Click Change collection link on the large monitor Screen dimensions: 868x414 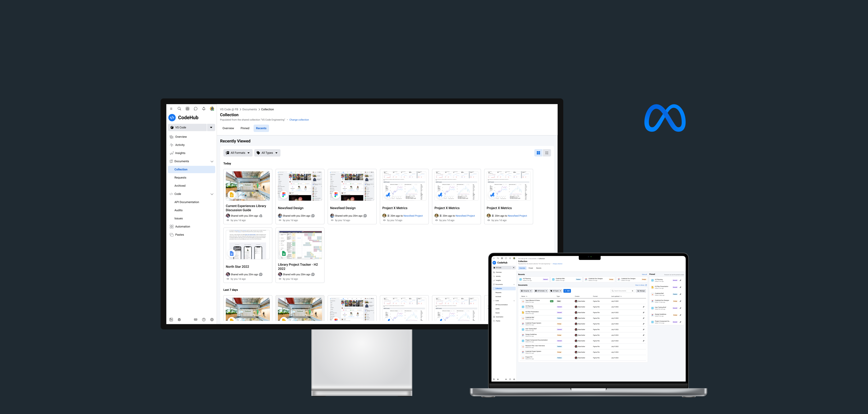tap(299, 120)
